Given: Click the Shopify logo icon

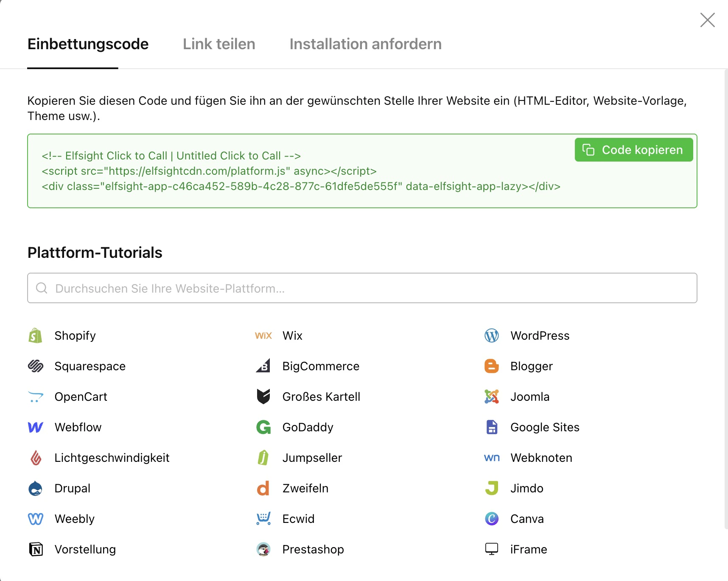Looking at the screenshot, I should click(x=36, y=335).
